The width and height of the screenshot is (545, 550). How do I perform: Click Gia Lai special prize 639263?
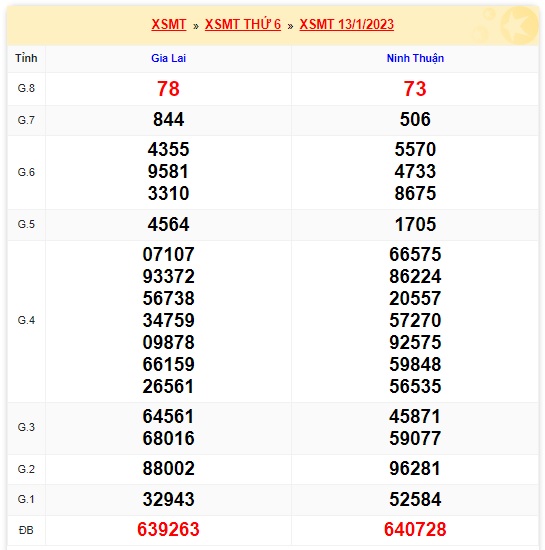click(168, 530)
